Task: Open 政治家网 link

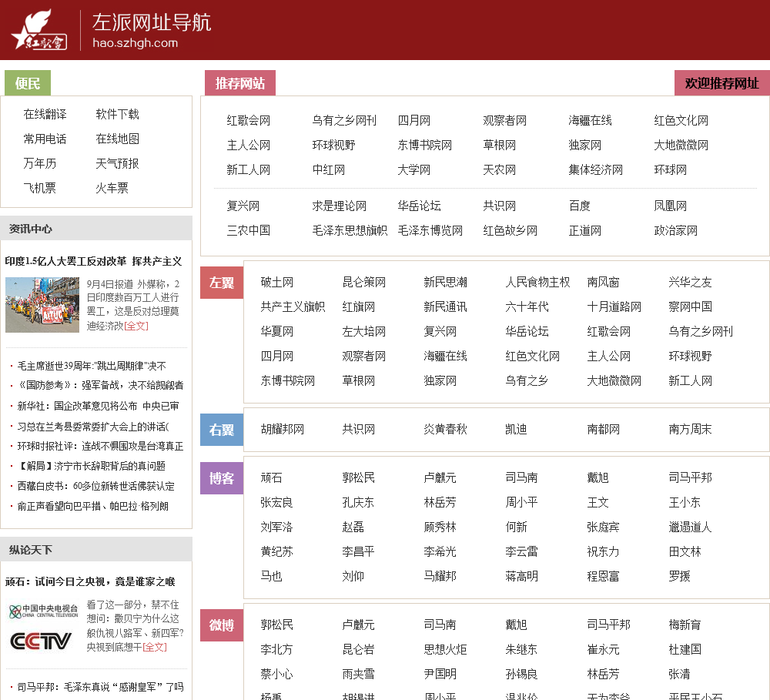Action: pyautogui.click(x=676, y=230)
